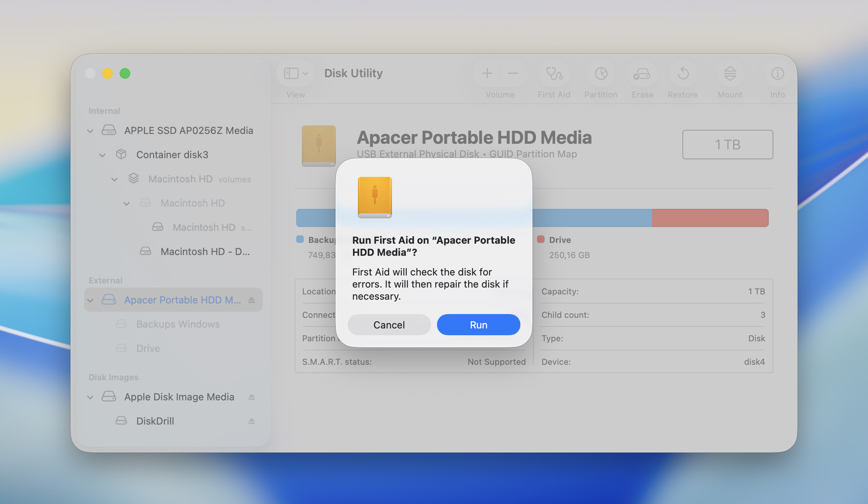Select Container disk3 in sidebar
The height and width of the screenshot is (504, 868).
(173, 155)
